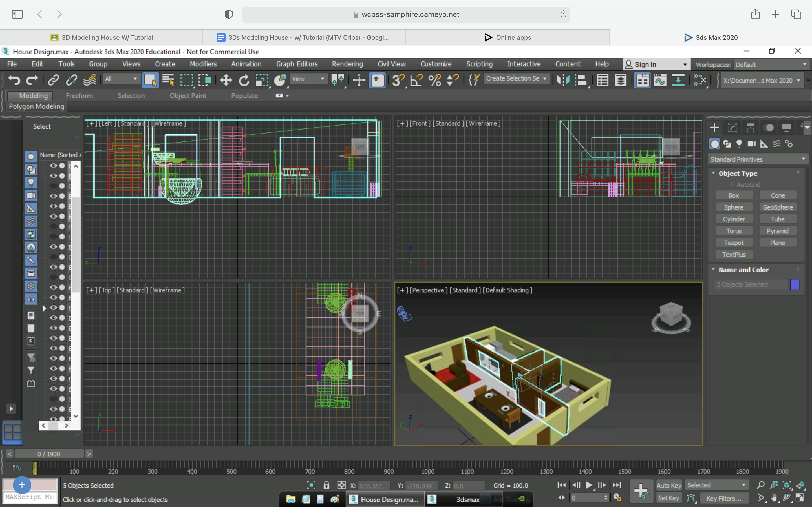Open the Rendering menu
Image resolution: width=812 pixels, height=507 pixels.
point(346,64)
